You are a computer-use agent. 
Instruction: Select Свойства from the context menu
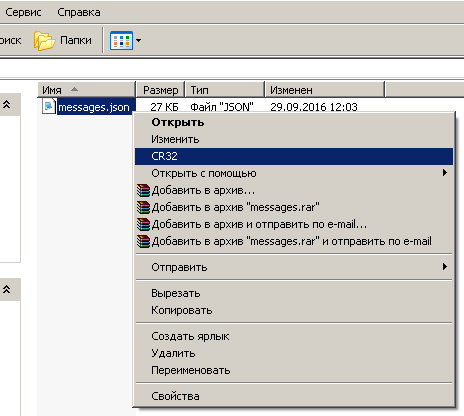(294, 396)
